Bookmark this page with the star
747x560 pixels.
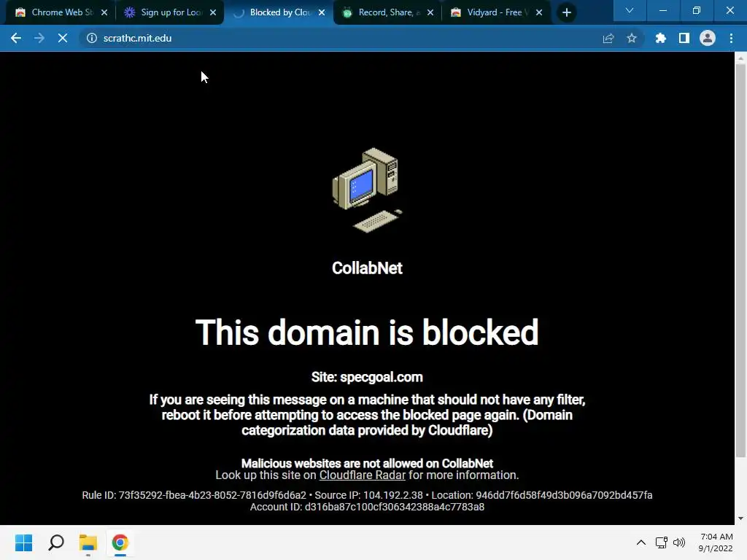coord(632,38)
